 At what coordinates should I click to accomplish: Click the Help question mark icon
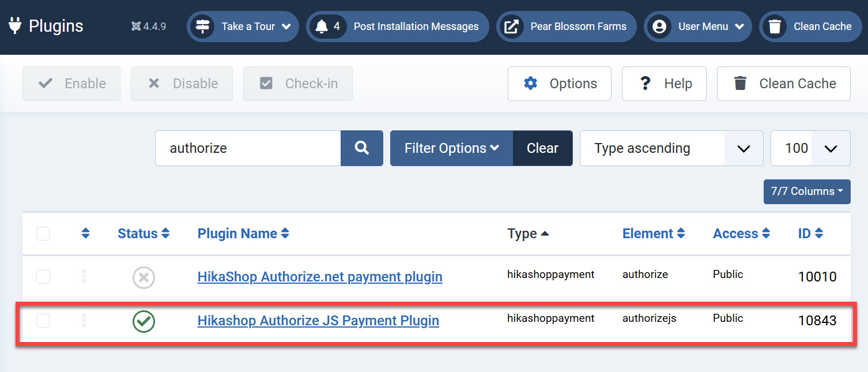[x=646, y=84]
